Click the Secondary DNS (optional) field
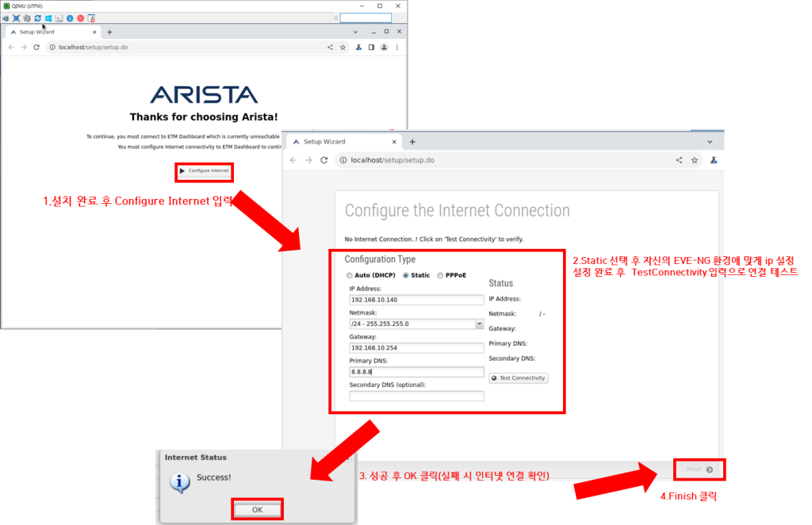This screenshot has height=525, width=812. [416, 396]
